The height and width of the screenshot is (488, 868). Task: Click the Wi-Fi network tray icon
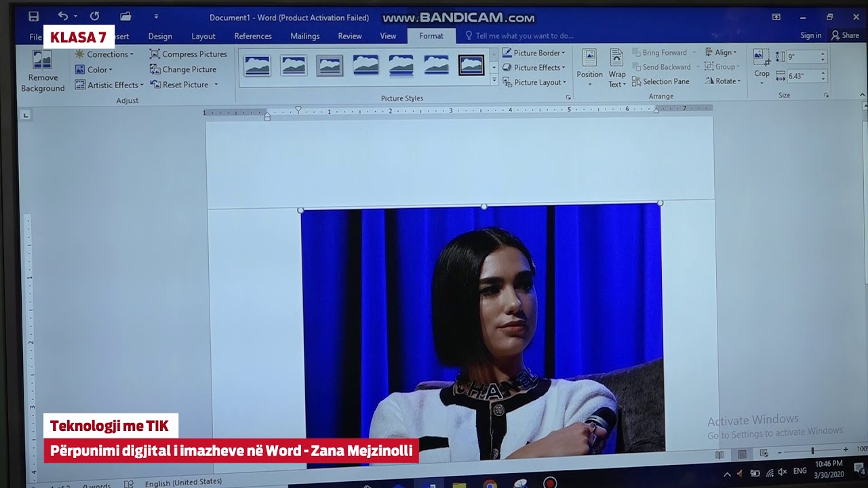pyautogui.click(x=769, y=473)
